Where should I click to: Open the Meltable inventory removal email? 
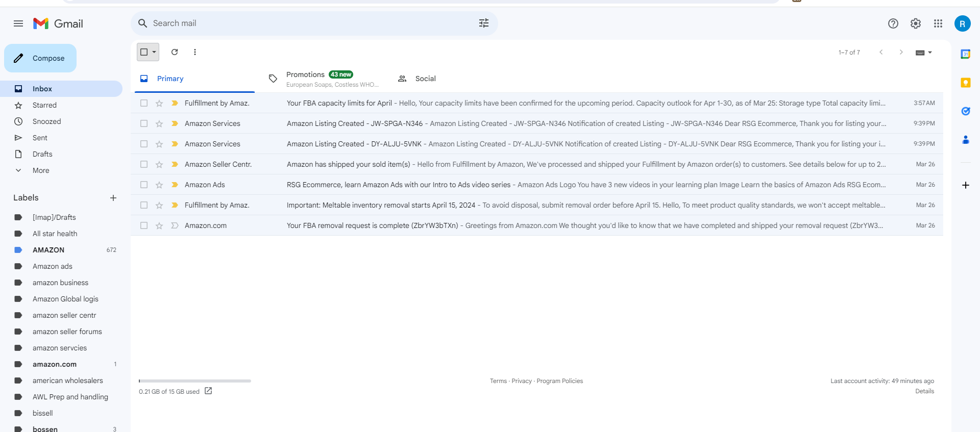tap(537, 205)
